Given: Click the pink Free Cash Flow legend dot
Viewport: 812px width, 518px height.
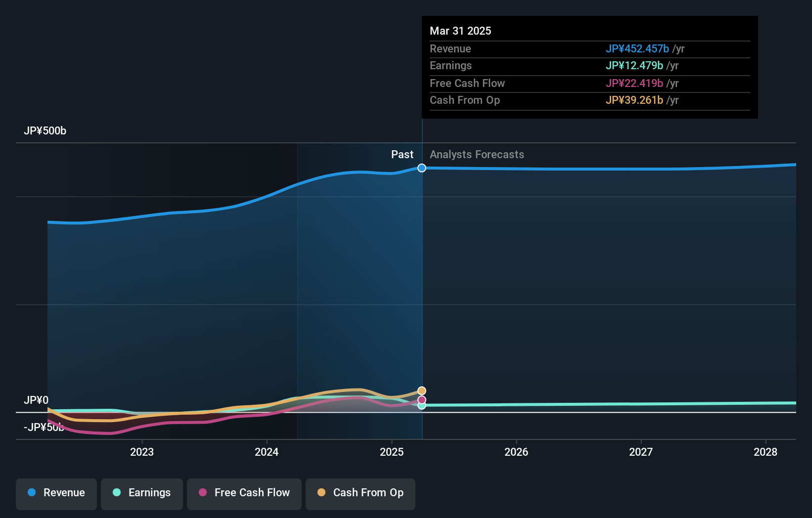Looking at the screenshot, I should 204,493.
